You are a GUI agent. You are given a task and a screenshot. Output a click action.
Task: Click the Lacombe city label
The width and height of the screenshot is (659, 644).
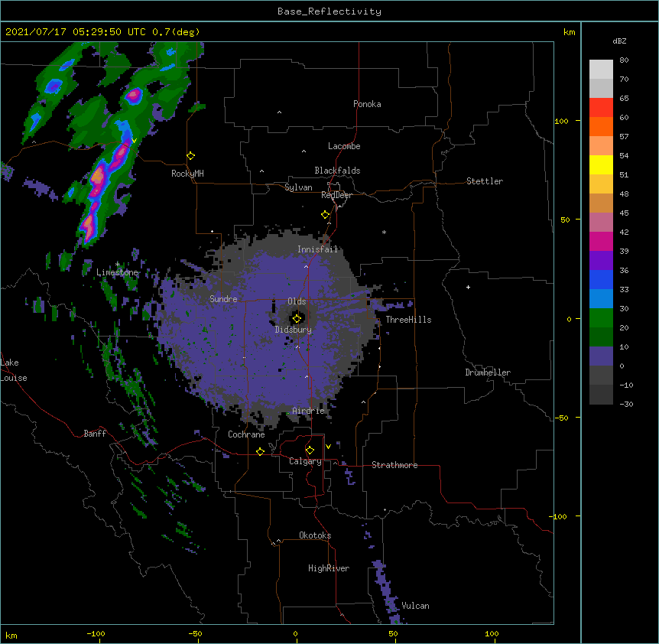point(344,146)
